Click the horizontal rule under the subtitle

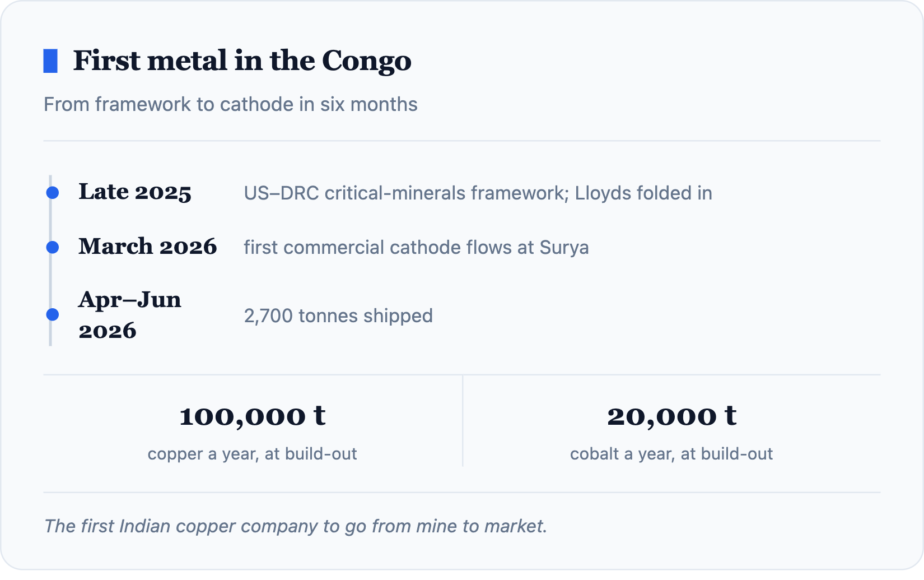(462, 141)
